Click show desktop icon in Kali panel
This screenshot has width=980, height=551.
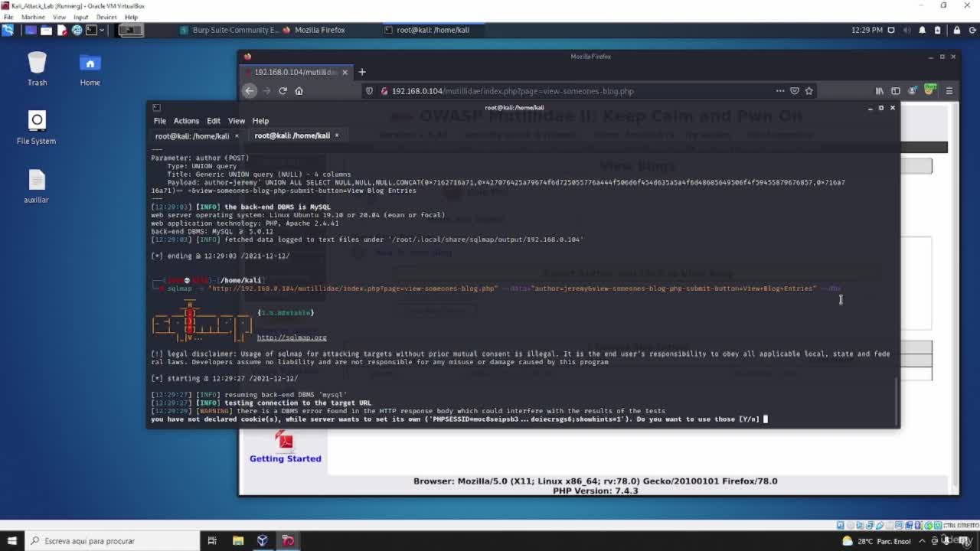point(31,31)
